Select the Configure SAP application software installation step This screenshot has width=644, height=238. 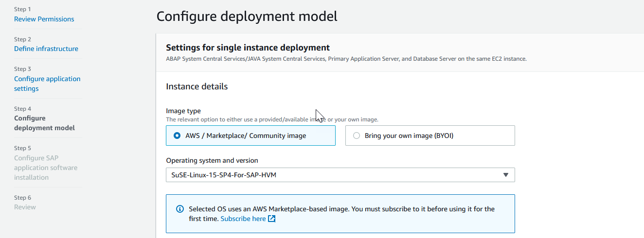(45, 168)
